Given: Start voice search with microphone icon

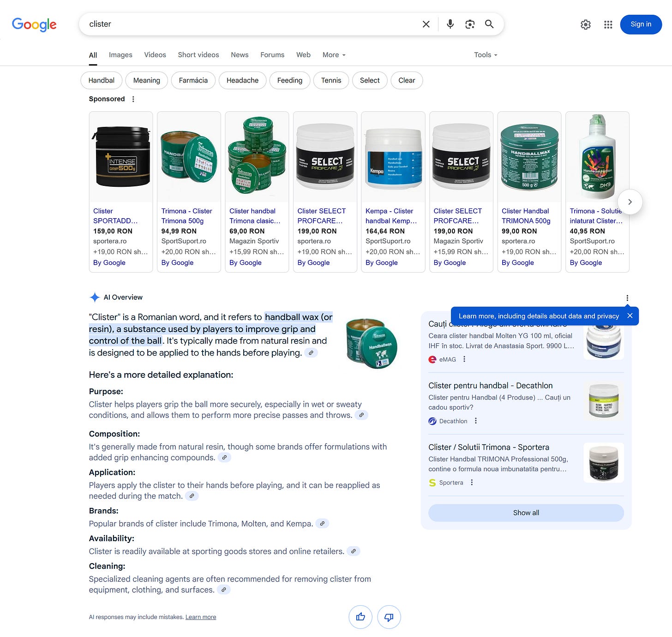Looking at the screenshot, I should [450, 24].
